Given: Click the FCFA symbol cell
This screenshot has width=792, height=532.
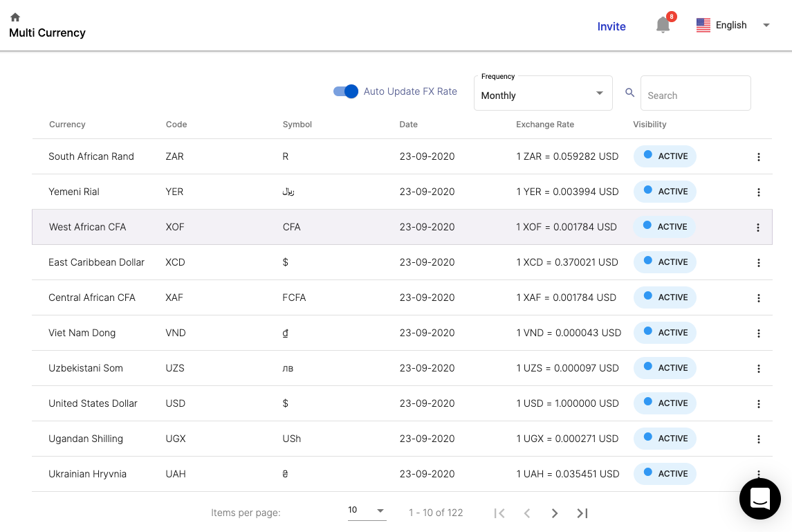Looking at the screenshot, I should point(294,297).
